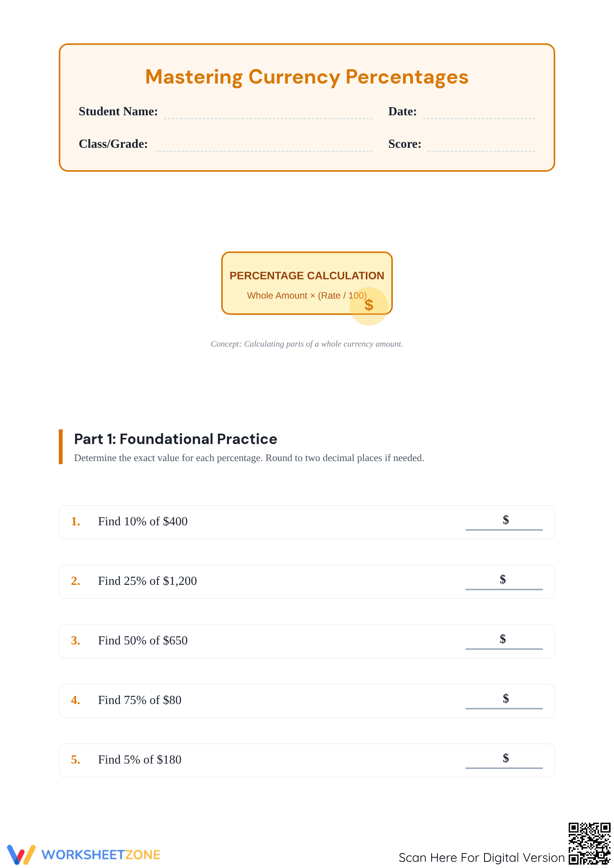
Task: Click the answer blank for question 1
Action: coord(504,521)
